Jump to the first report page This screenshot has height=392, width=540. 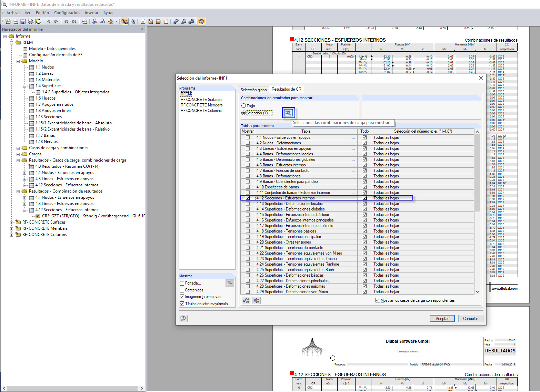tap(67, 21)
